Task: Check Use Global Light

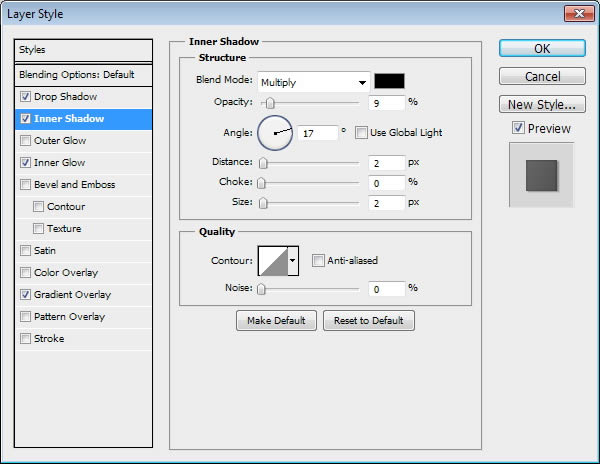Action: point(361,133)
